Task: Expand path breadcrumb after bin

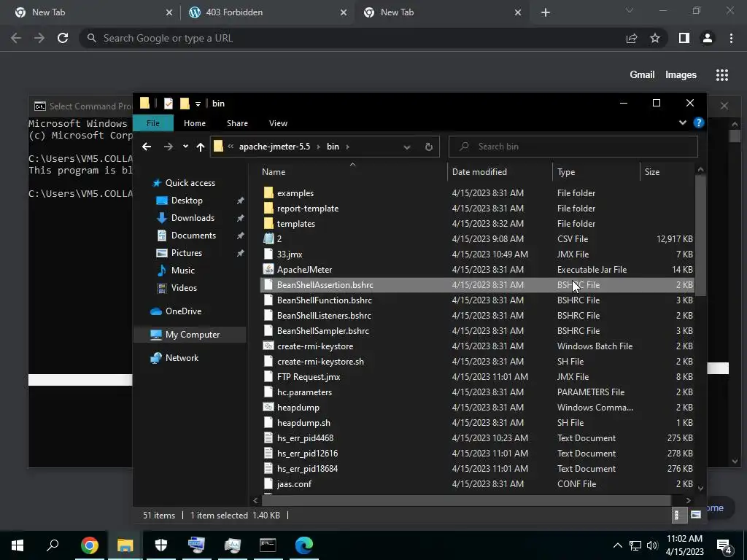Action: [x=347, y=147]
